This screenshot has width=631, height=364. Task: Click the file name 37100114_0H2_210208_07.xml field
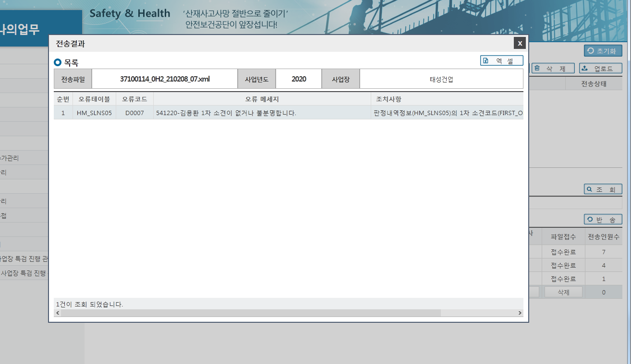click(165, 79)
